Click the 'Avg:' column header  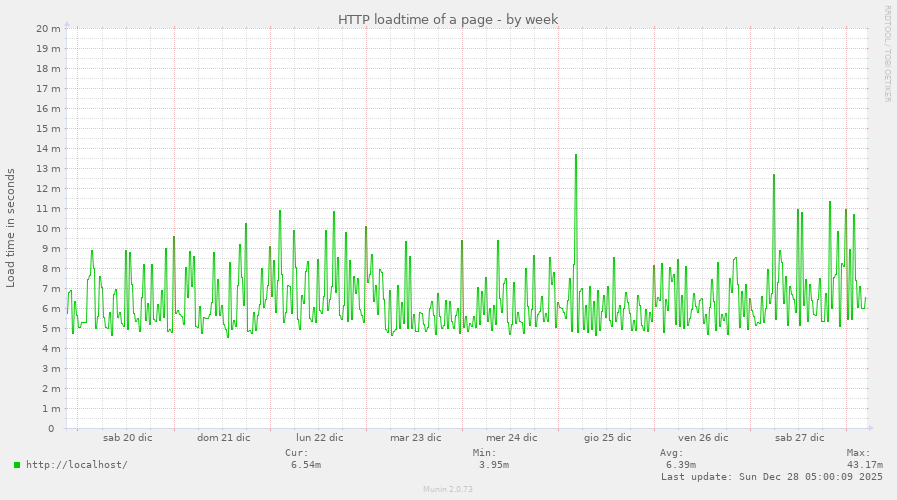(x=672, y=453)
